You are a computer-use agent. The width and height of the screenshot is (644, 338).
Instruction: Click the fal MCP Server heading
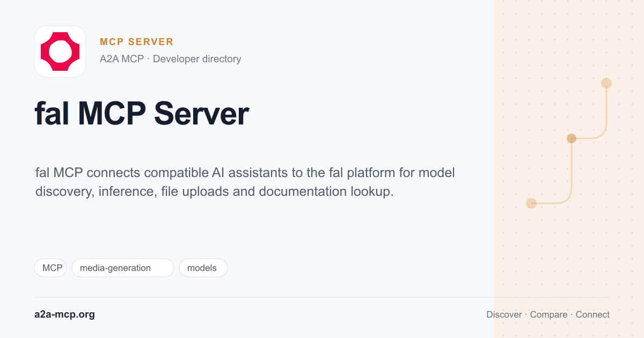click(x=142, y=114)
